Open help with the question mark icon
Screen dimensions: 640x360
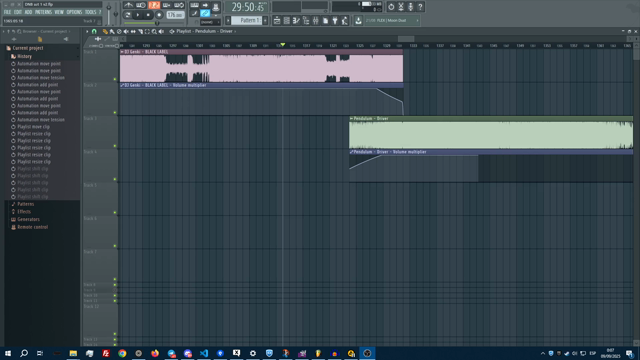tap(420, 7)
